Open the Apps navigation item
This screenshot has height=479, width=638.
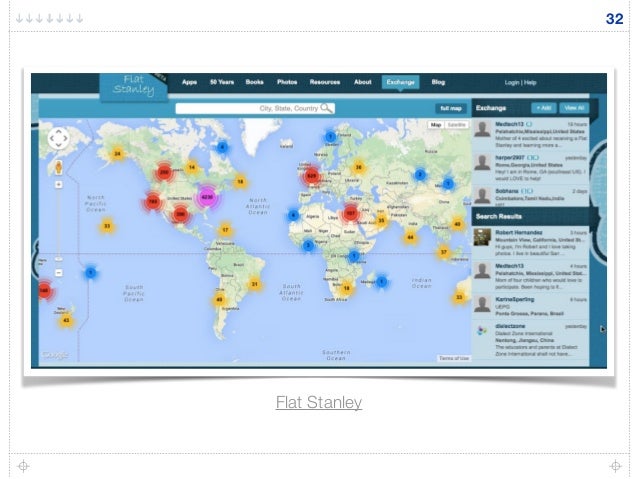point(189,82)
